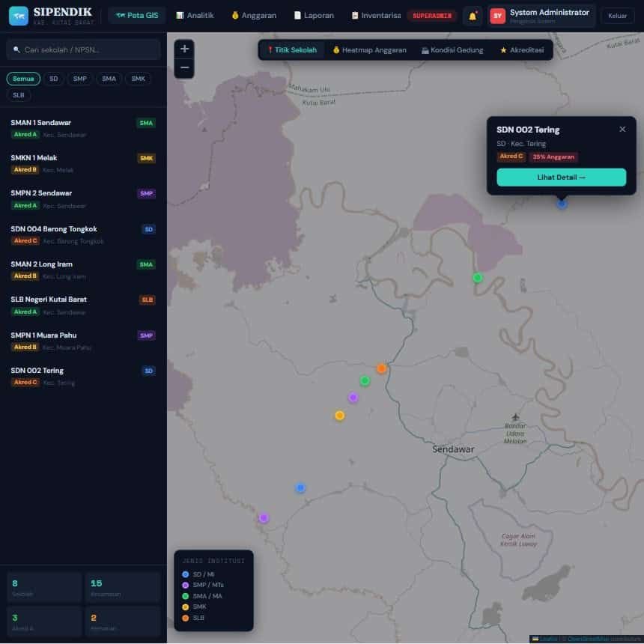Zoom in the map with plus
The width and height of the screenshot is (644, 644).
pyautogui.click(x=184, y=49)
